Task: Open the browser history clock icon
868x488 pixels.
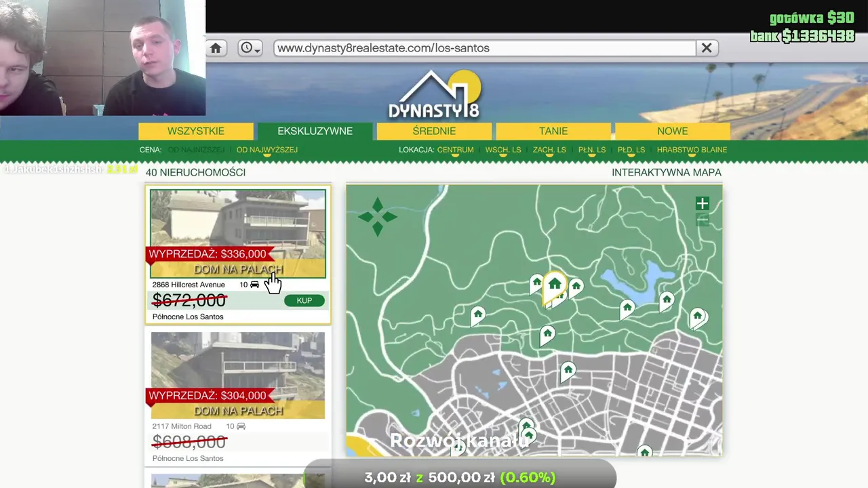Action: 250,48
